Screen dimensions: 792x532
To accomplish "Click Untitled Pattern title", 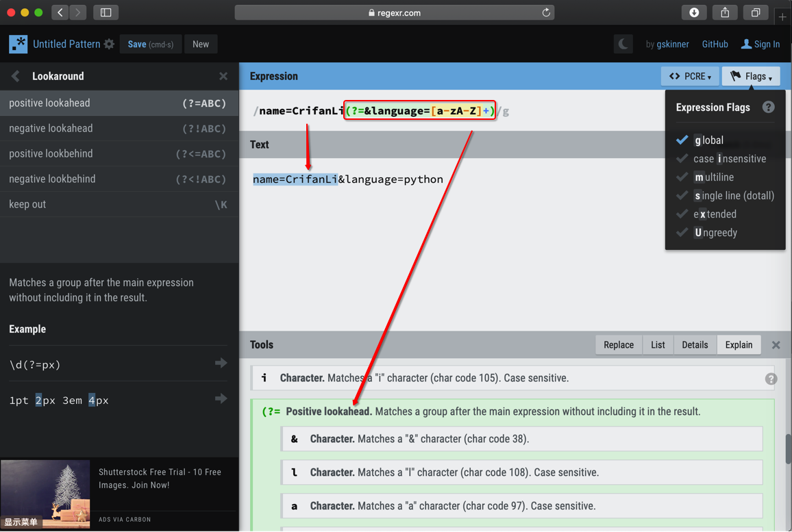I will 66,44.
